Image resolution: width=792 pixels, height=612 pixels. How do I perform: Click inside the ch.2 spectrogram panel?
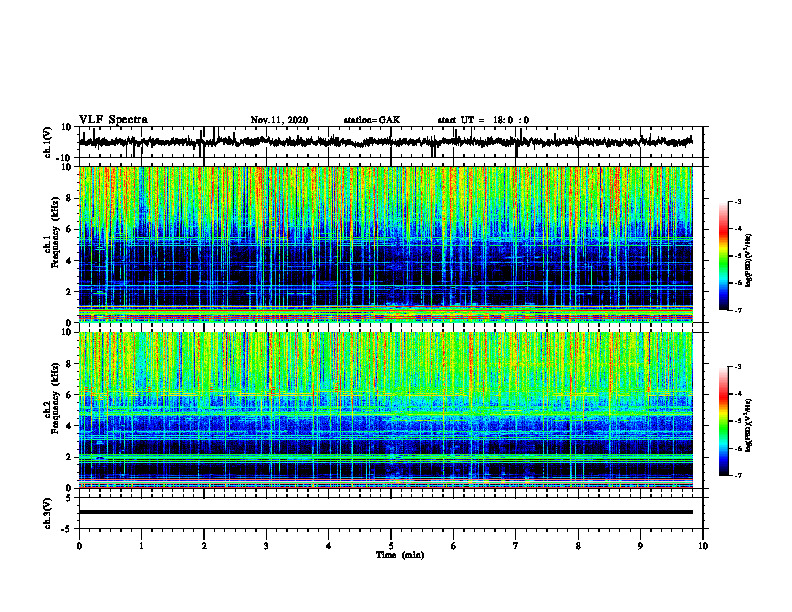click(x=385, y=410)
